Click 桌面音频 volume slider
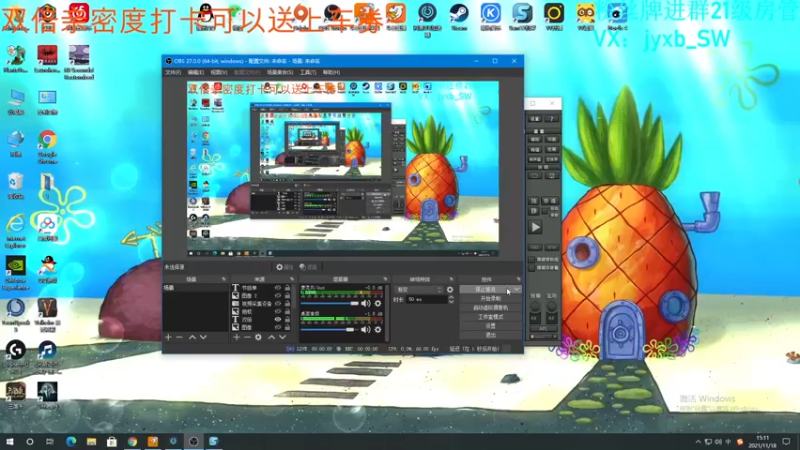800x450 pixels. coord(330,330)
